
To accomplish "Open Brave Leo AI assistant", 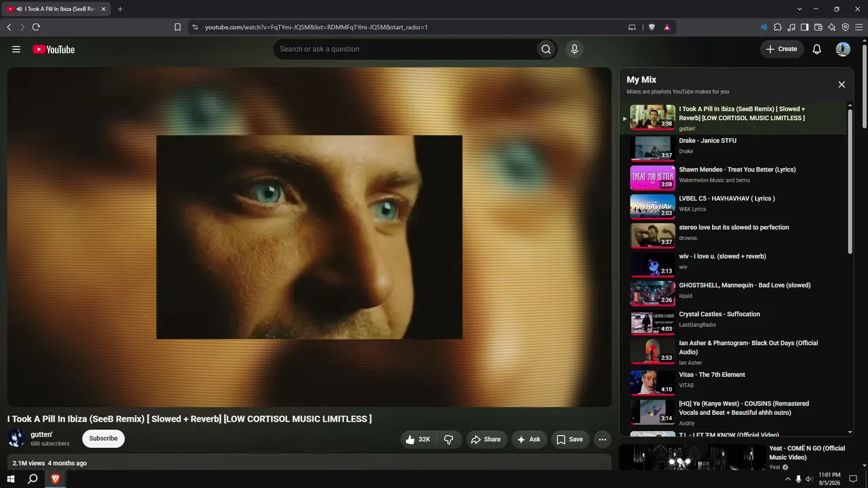I will coord(832,27).
